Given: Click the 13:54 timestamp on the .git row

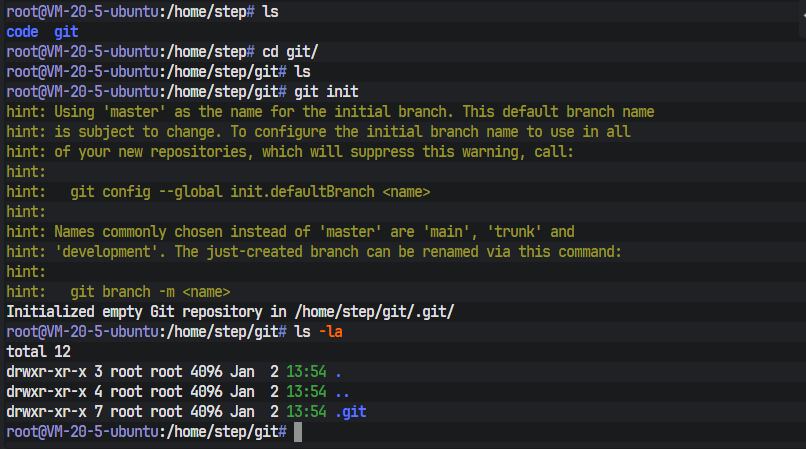Looking at the screenshot, I should [306, 412].
